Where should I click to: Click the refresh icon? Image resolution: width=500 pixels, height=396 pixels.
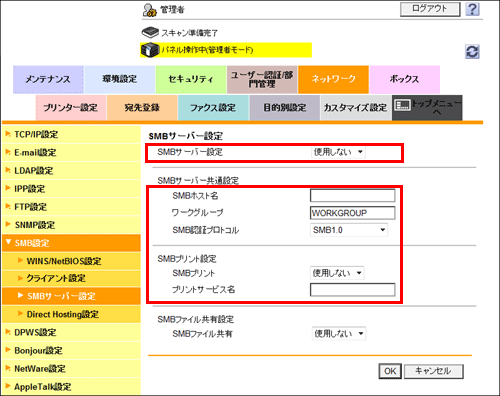click(x=472, y=52)
